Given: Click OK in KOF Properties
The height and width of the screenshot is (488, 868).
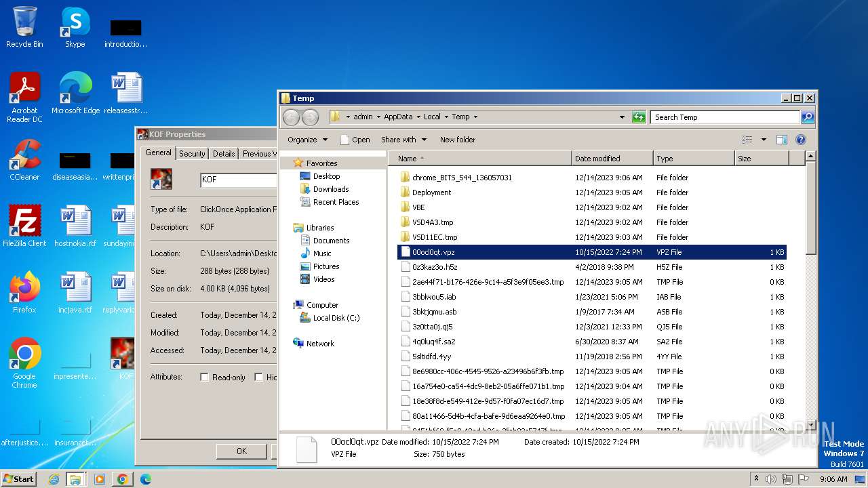Looking at the screenshot, I should (x=241, y=451).
